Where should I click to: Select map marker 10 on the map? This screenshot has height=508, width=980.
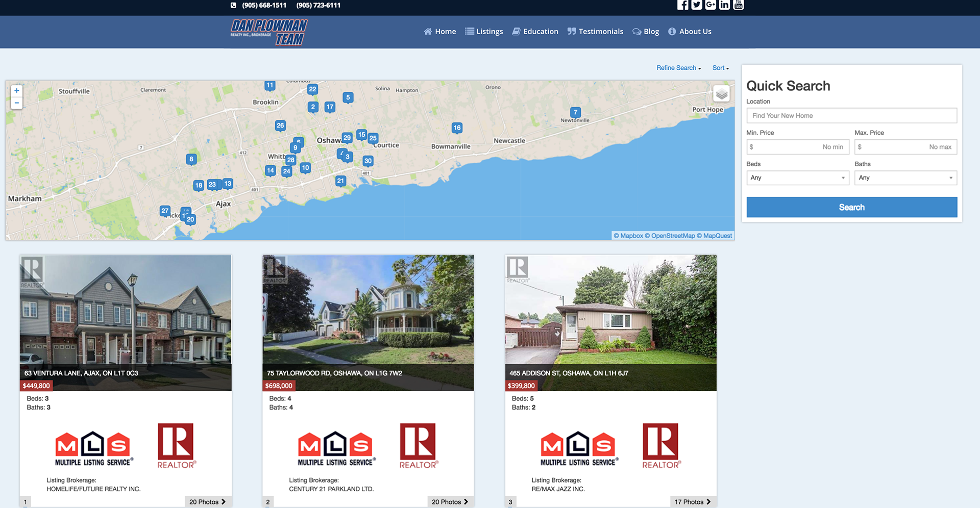tap(305, 168)
